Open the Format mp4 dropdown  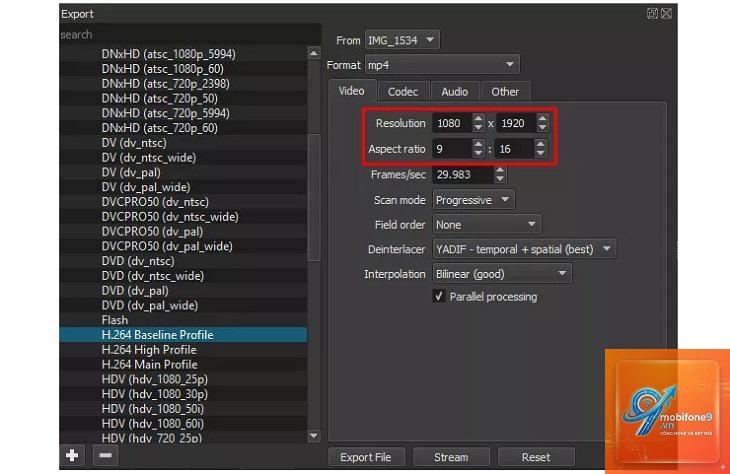click(x=442, y=65)
